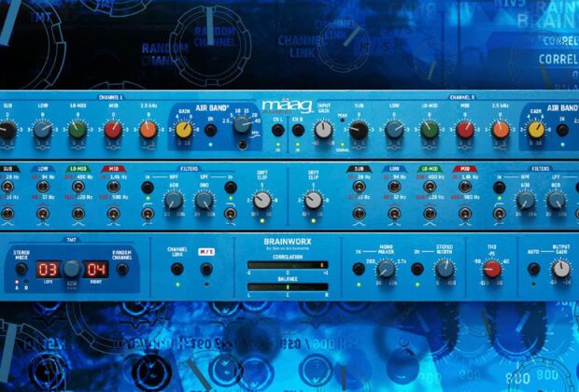The width and height of the screenshot is (579, 392).
Task: Click the TMT channel selector knob
Action: tap(72, 269)
